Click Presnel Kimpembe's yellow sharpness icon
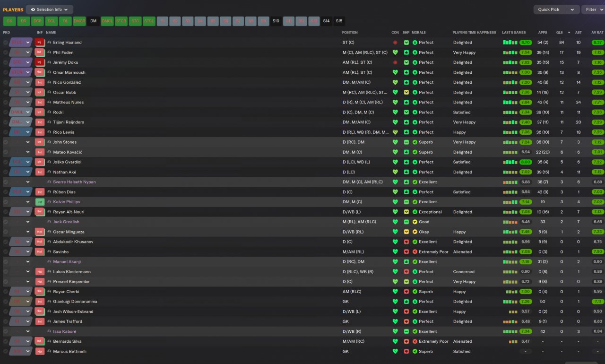 (406, 282)
